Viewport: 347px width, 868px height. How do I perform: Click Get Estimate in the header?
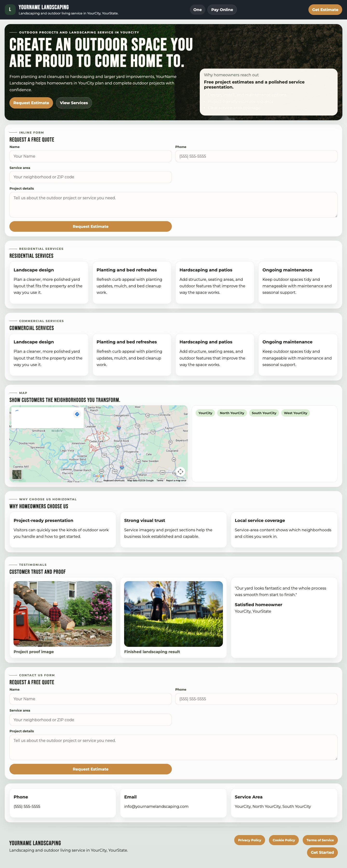point(325,10)
